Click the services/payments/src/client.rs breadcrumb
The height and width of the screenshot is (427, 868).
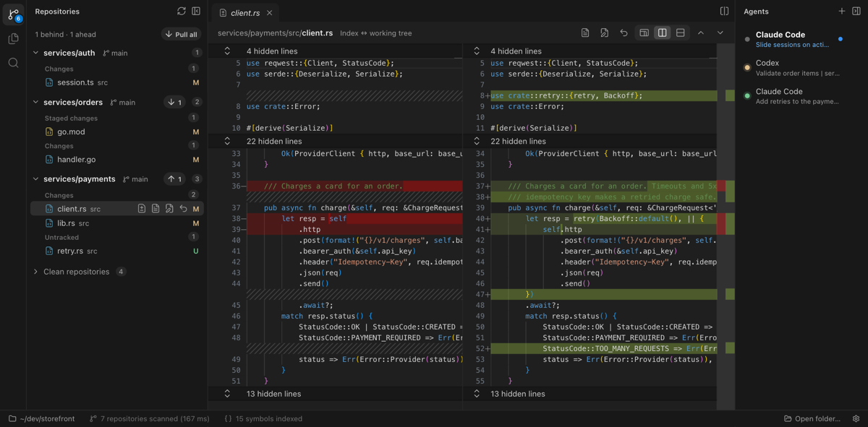click(275, 33)
